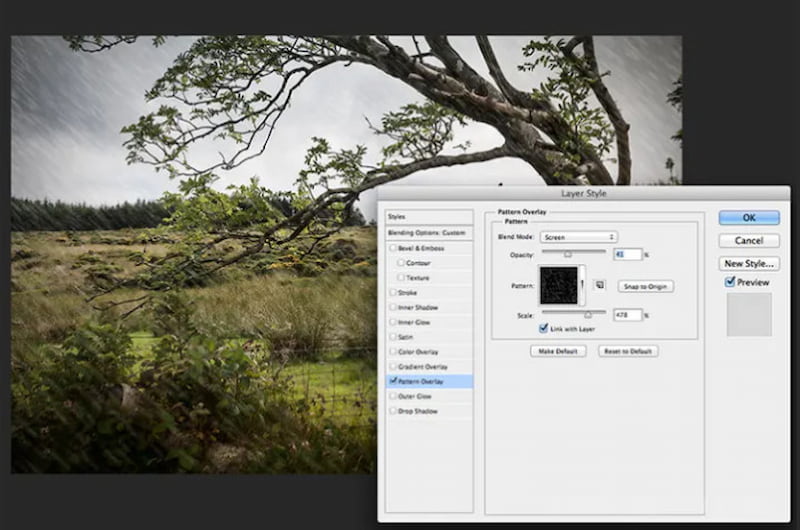Screen dimensions: 800x530
Task: Create new preset from current pattern icon
Action: point(599,285)
